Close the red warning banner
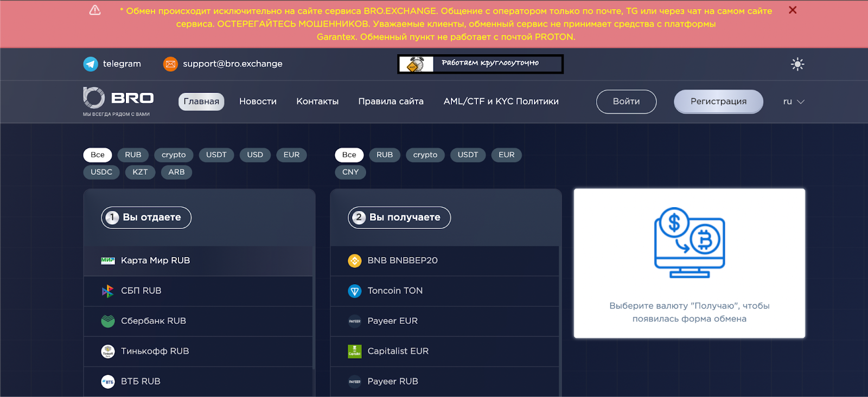Image resolution: width=868 pixels, height=397 pixels. 793,10
